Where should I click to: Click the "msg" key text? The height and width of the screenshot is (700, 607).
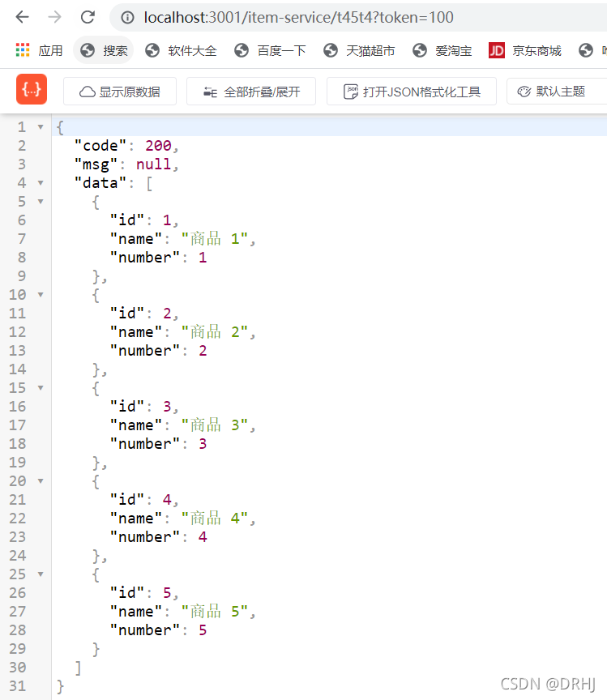96,164
